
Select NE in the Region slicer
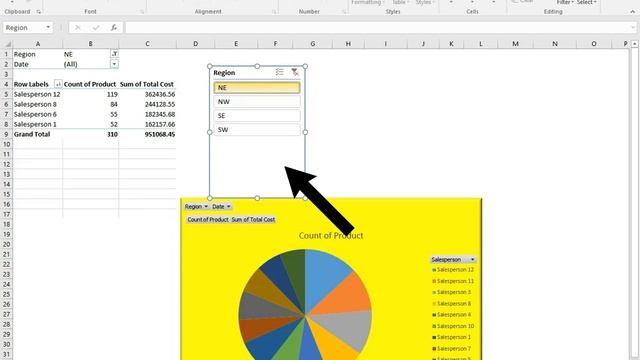(x=257, y=87)
